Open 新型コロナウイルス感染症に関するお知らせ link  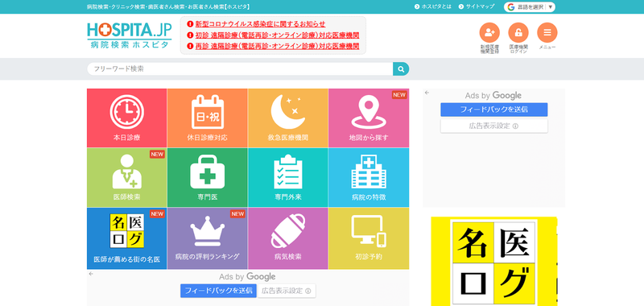(260, 24)
